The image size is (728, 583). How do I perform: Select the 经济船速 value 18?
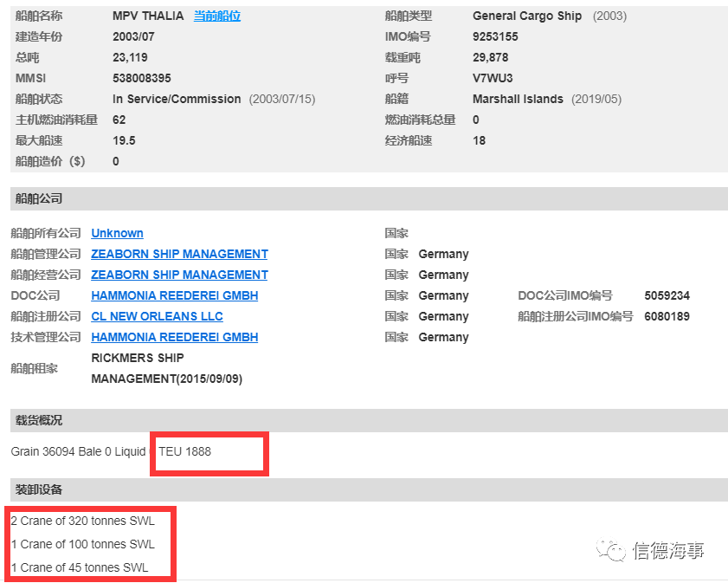[479, 140]
